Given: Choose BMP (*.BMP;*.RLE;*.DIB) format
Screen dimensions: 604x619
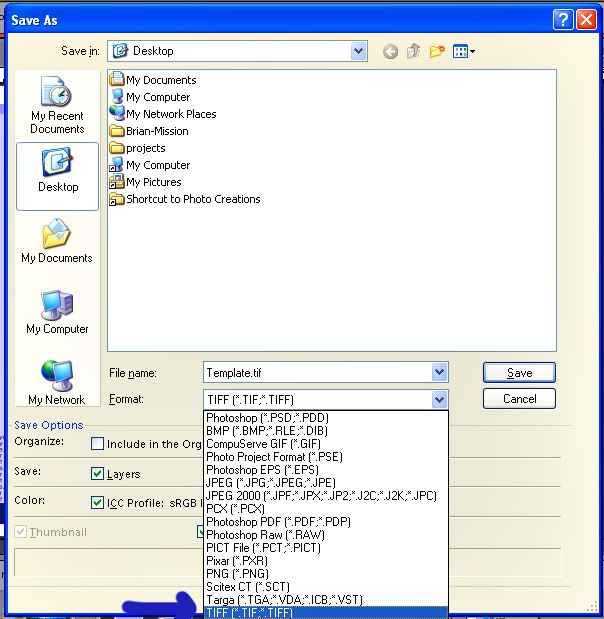Looking at the screenshot, I should click(326, 430).
